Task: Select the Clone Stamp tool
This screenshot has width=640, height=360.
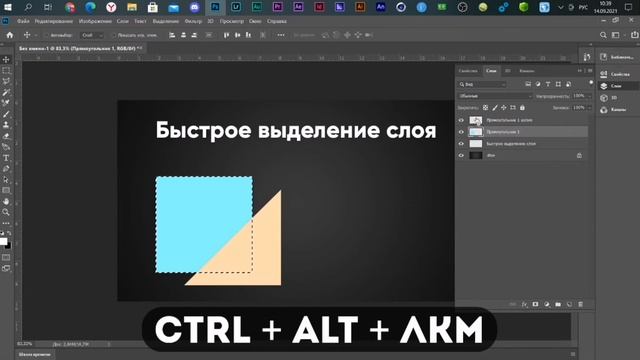Action: click(x=6, y=125)
